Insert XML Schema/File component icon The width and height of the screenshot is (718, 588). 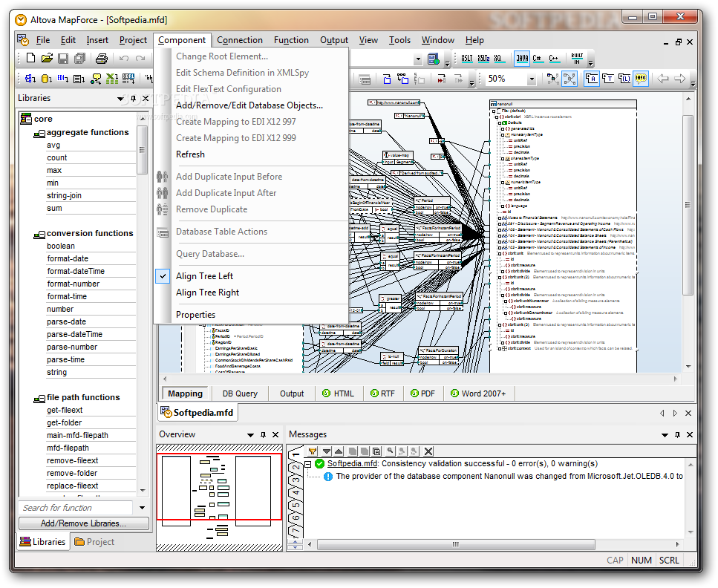point(30,79)
